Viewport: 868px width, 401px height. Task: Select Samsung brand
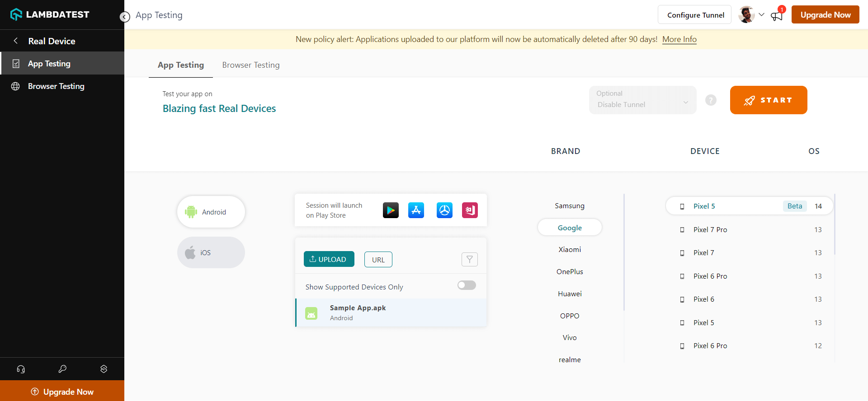coord(570,206)
